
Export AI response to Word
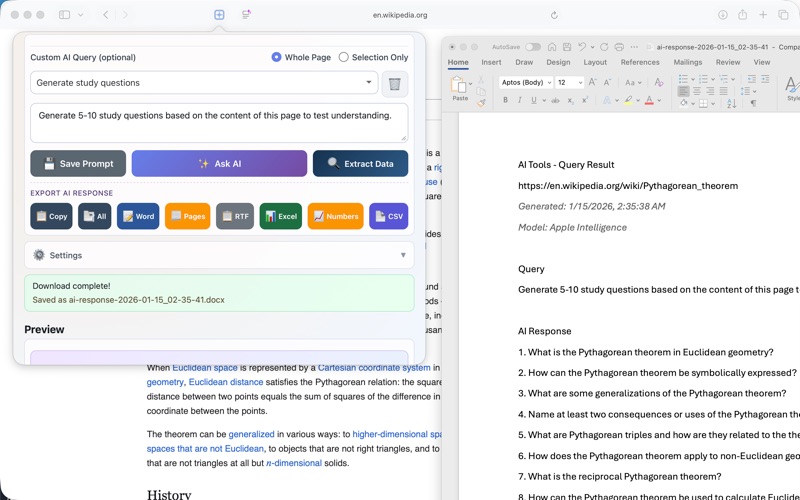138,216
